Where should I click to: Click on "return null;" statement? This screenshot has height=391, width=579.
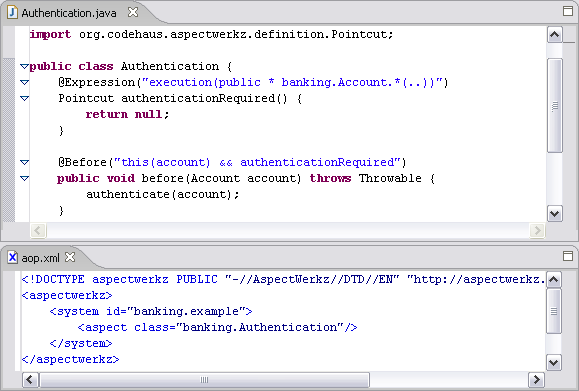point(127,114)
